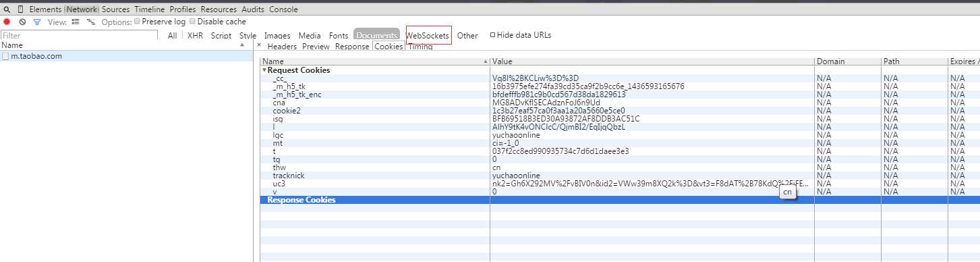
Task: Select the thw cookie name
Action: click(x=279, y=167)
